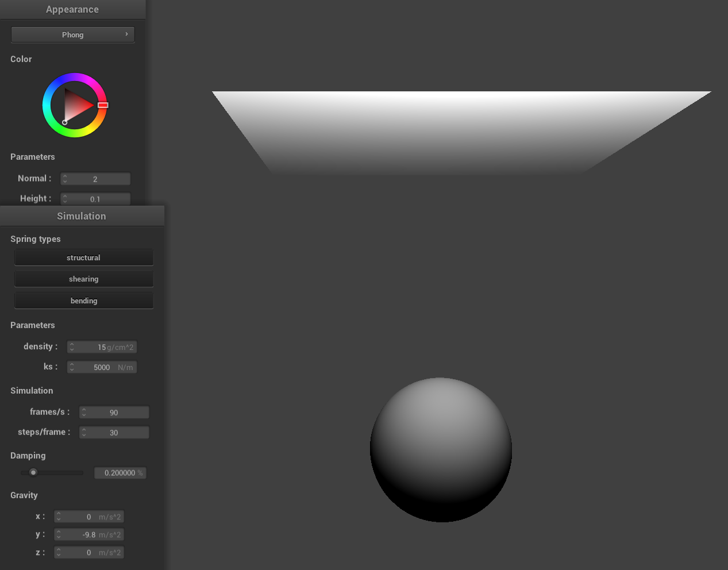
Task: Click the Gravity x stepper arrows
Action: coord(59,517)
